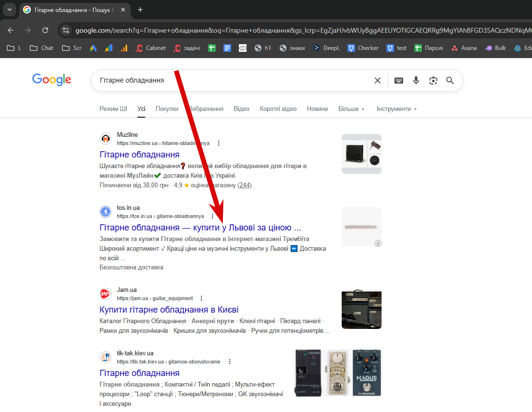Open tik-tak.kiev.ua Гітарне обладнання link

[x=139, y=373]
